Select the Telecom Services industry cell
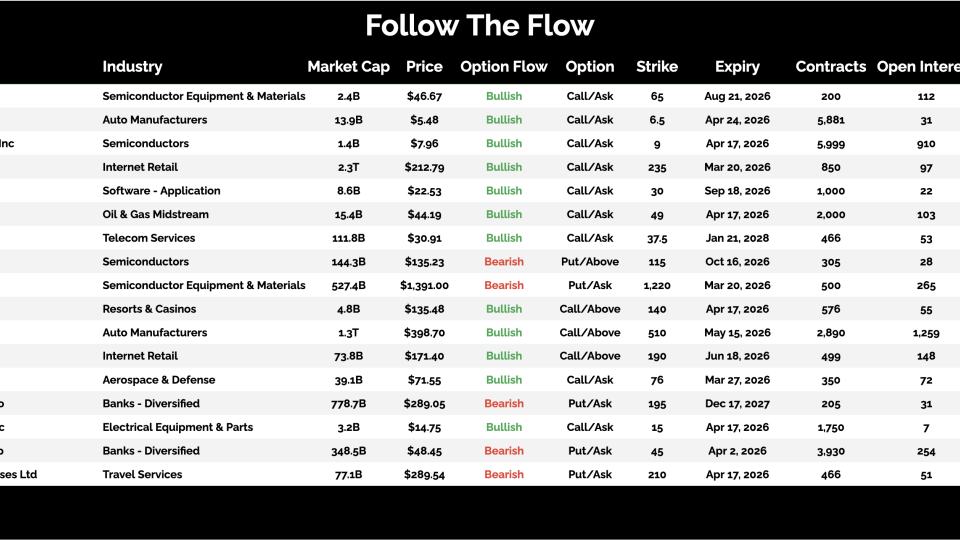The width and height of the screenshot is (960, 540). coord(149,238)
